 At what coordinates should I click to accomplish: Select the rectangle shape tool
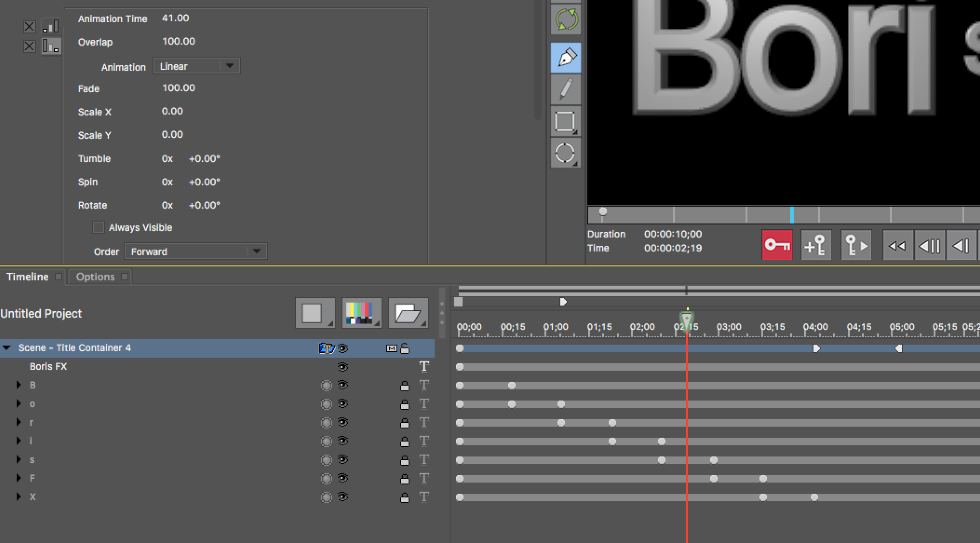(x=566, y=122)
